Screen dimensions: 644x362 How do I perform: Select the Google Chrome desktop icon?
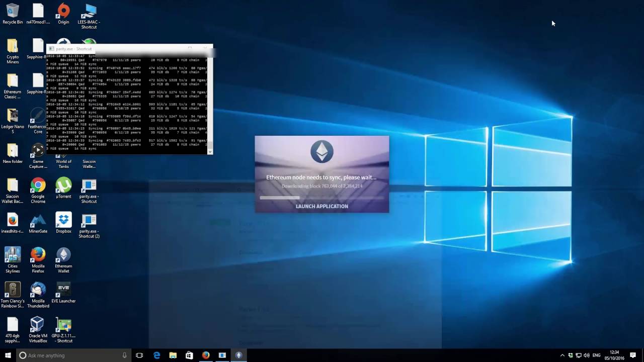click(x=38, y=191)
